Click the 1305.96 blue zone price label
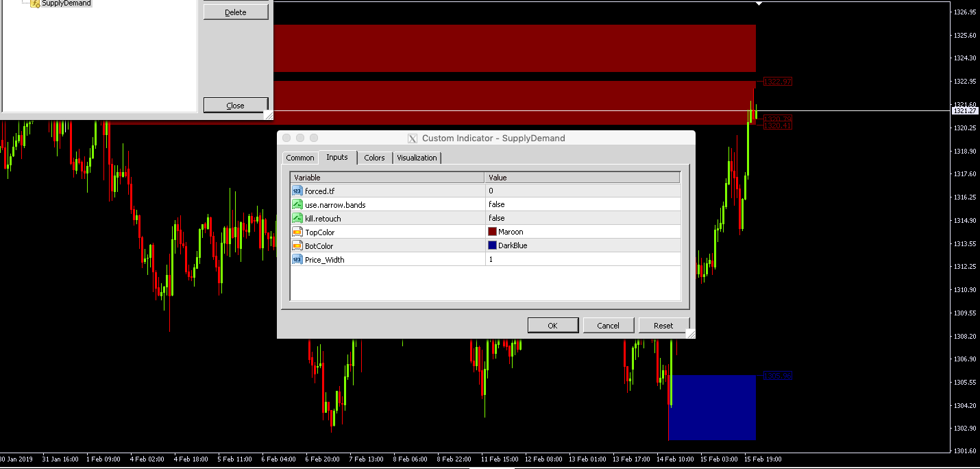 coord(778,376)
